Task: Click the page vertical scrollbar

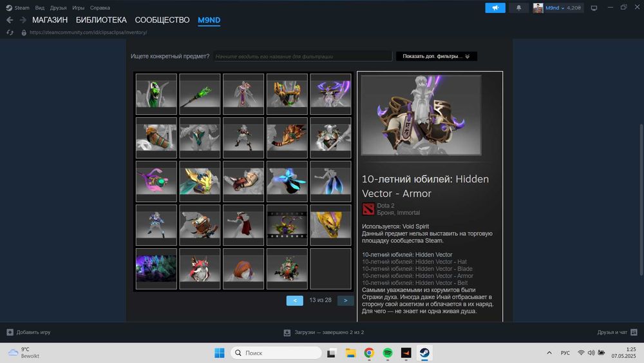Action: [641, 199]
